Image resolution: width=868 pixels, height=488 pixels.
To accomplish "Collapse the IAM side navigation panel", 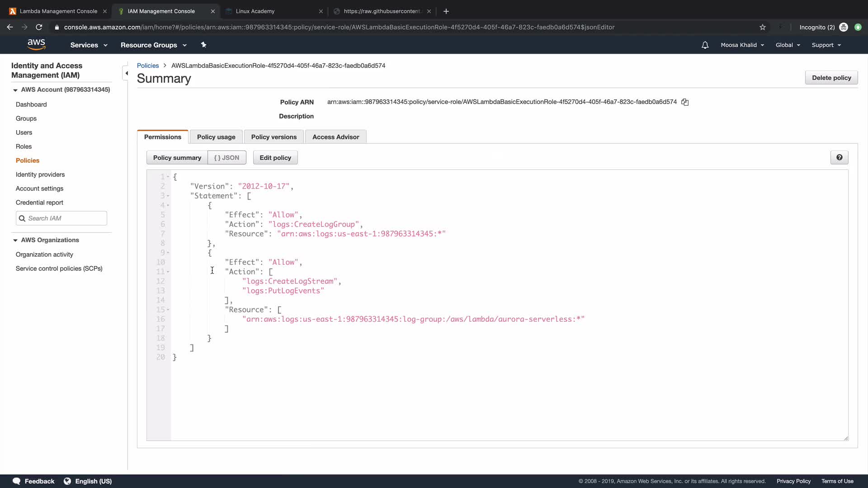I will [x=126, y=73].
